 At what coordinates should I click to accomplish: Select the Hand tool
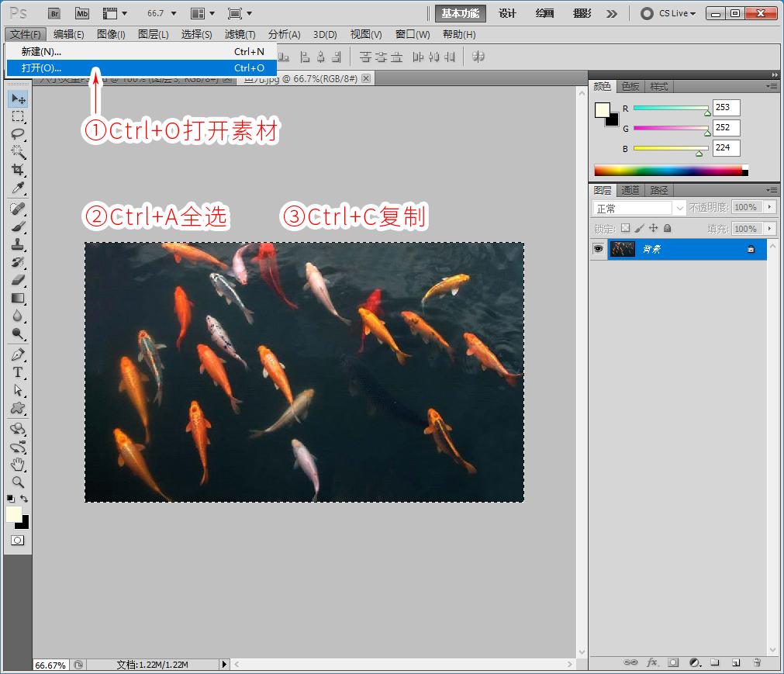pyautogui.click(x=18, y=465)
